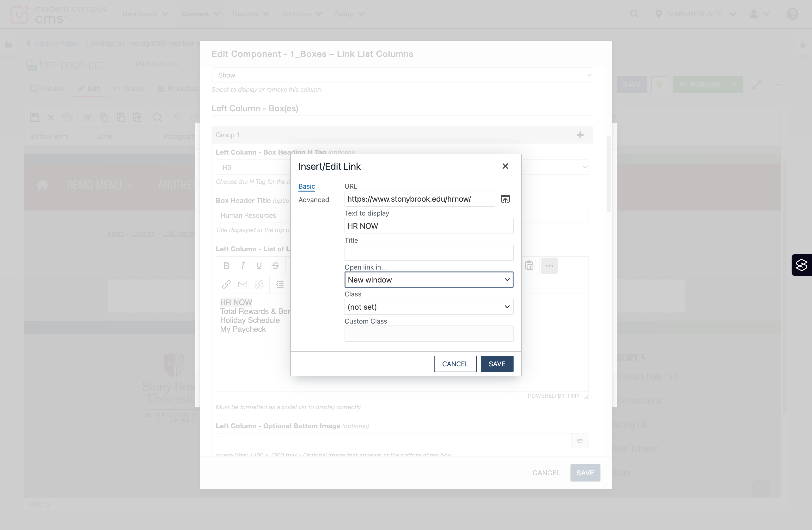Open the 'Open link in...' New window dropdown

[429, 280]
